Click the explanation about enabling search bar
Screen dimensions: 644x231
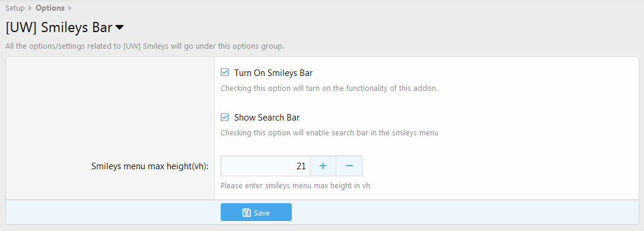pos(329,133)
